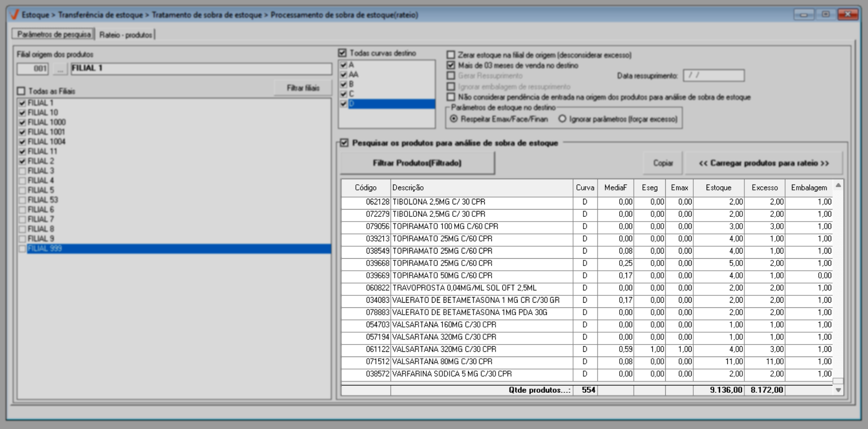Enable 'Zerar estoque na filial de origem'
Viewport: 868px width, 429px height.
coord(451,55)
